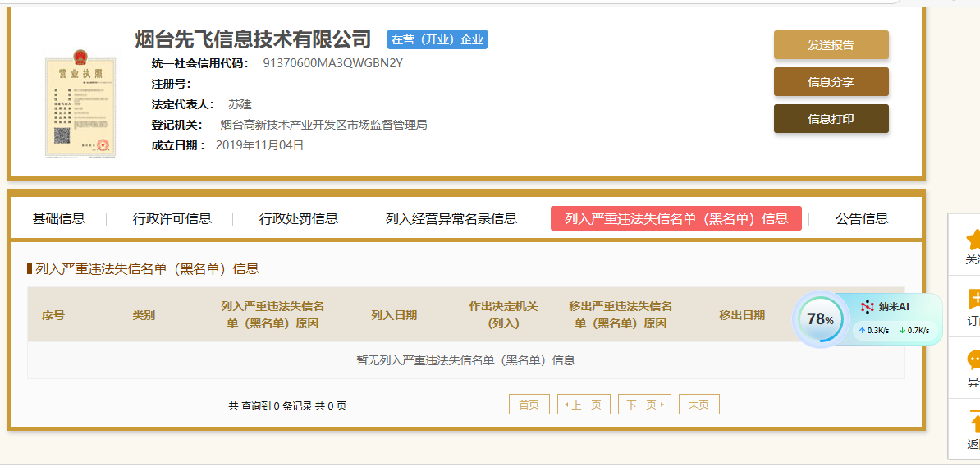980x476 pixels.
Task: Click the 下一页 next page button
Action: (x=644, y=405)
